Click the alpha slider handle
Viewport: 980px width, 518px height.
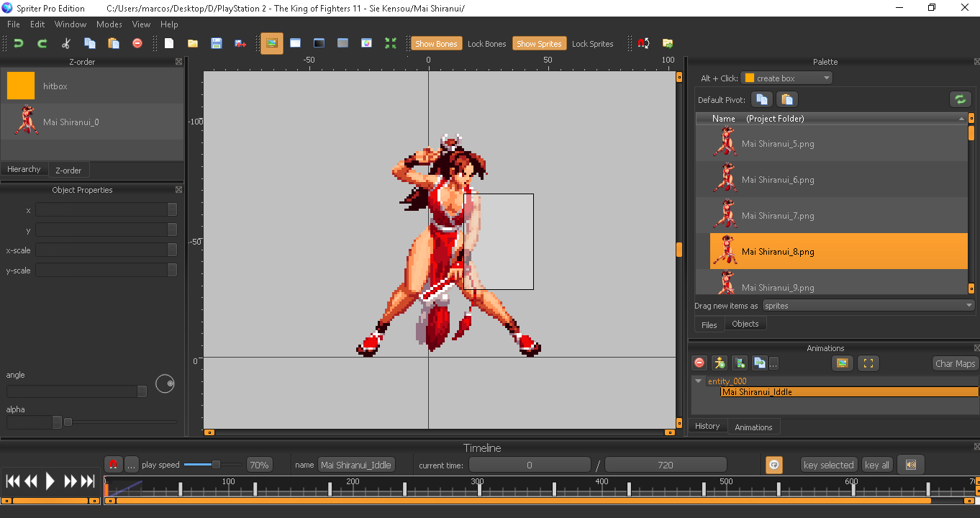tap(68, 422)
